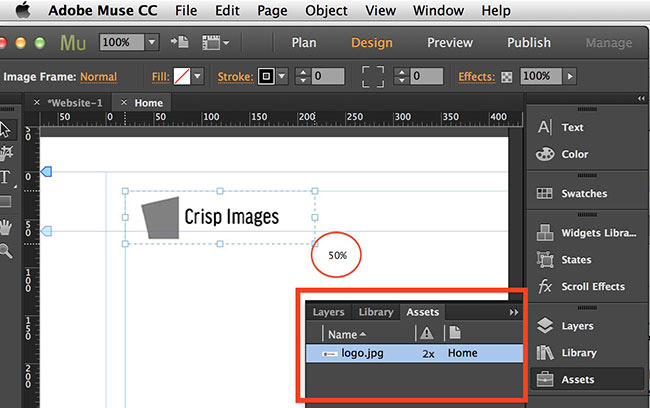650x408 pixels.
Task: Click the corner radius bracket icon
Action: 373,77
